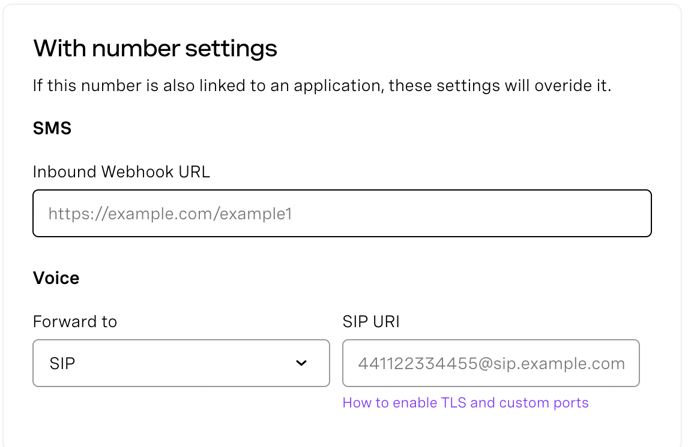Click the Forward to label
Screen dimensions: 688x447
(75, 322)
